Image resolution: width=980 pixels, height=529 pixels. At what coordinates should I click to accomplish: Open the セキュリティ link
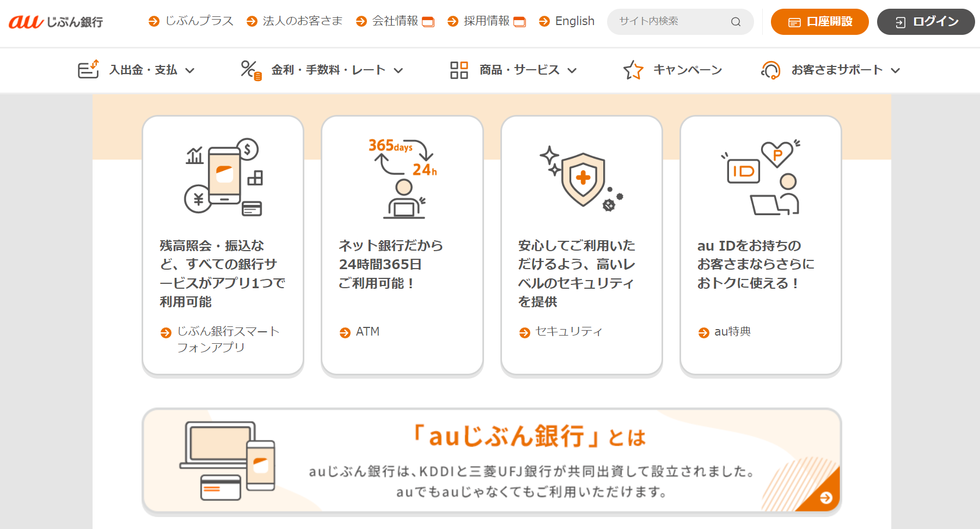[x=568, y=332]
